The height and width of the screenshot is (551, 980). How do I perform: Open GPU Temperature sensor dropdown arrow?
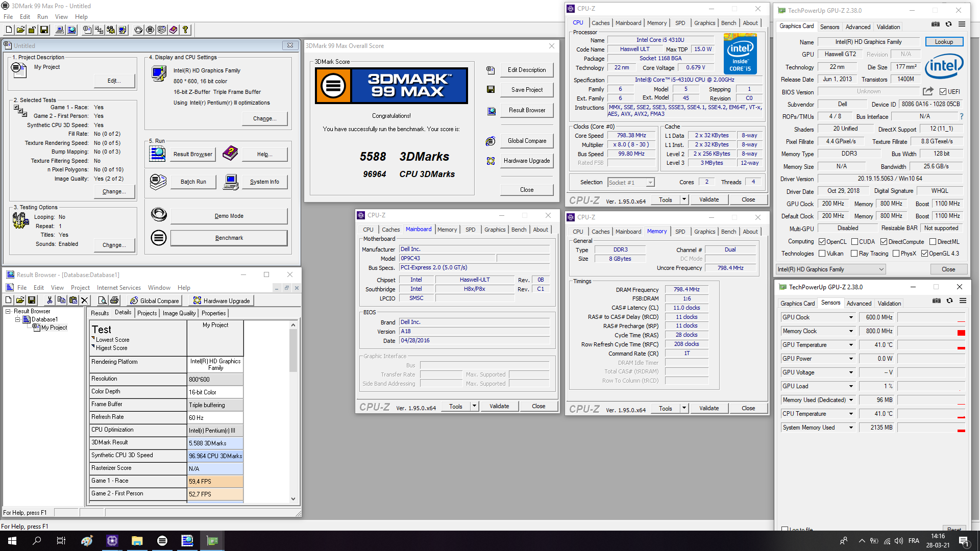coord(851,345)
